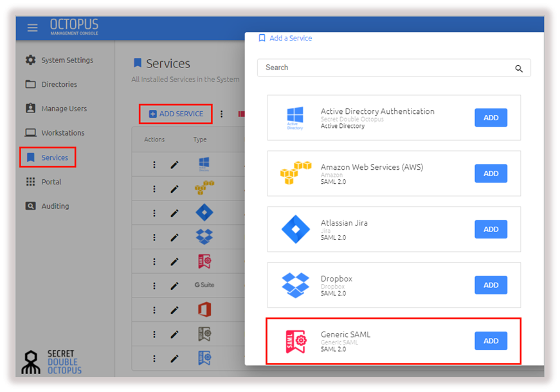560x392 pixels.
Task: Edit the AWS service row
Action: 174,189
